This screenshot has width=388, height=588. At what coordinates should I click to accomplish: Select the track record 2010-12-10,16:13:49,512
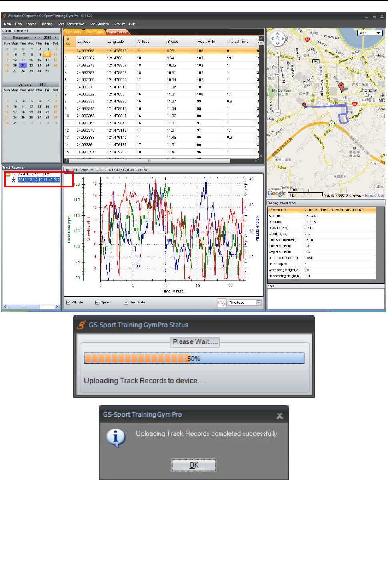coord(39,180)
